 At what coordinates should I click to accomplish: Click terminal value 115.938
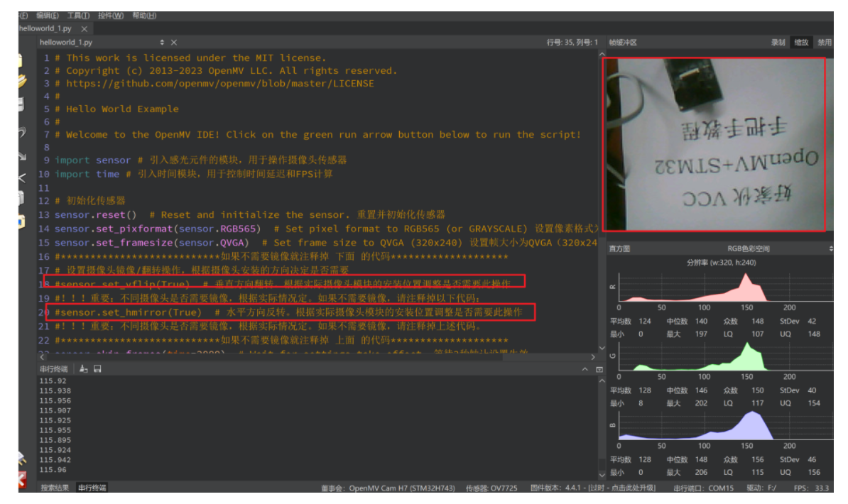pyautogui.click(x=55, y=390)
